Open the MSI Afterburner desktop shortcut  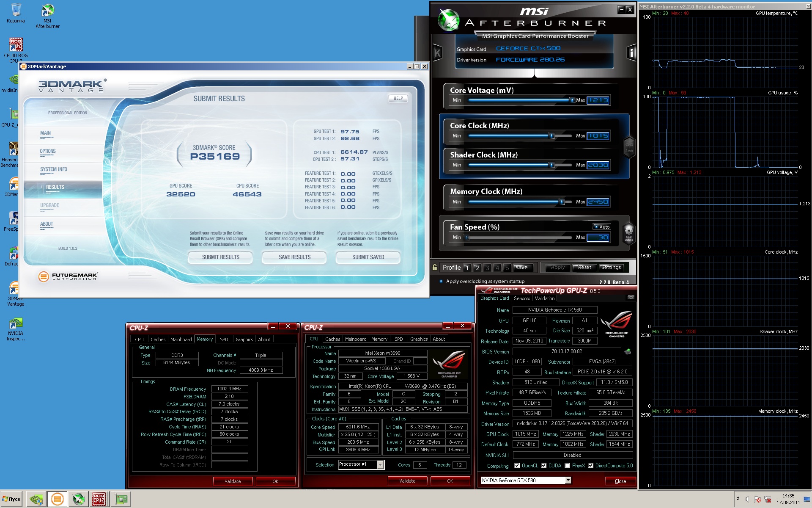47,15
